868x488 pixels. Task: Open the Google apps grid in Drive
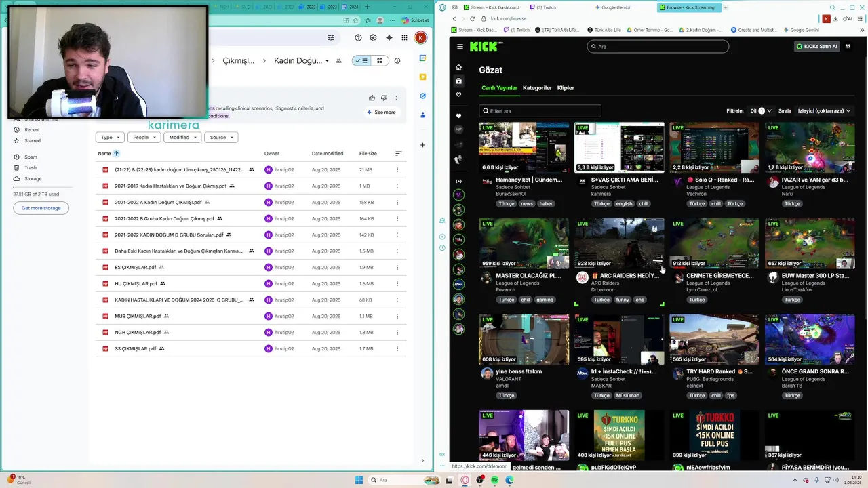[404, 38]
